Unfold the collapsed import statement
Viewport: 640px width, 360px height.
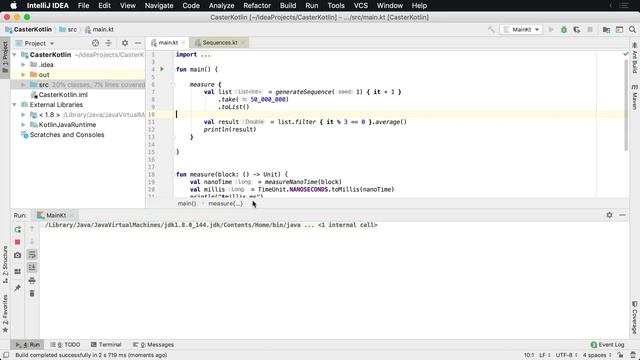[x=205, y=55]
